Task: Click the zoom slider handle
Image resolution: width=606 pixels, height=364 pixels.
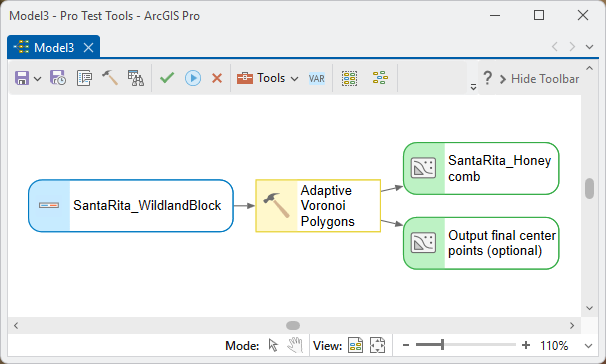Action: click(442, 345)
